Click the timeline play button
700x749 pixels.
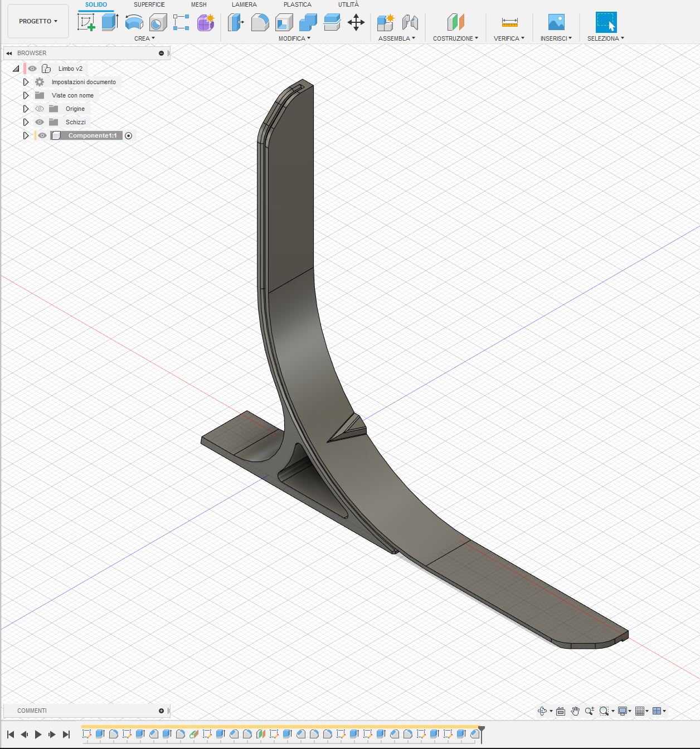38,735
